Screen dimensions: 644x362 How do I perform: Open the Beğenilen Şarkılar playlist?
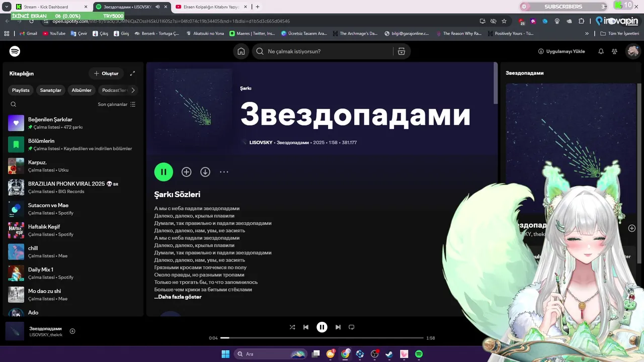[x=72, y=123]
